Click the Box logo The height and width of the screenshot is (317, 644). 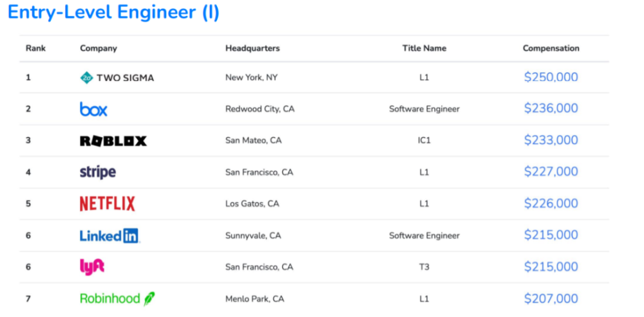[x=93, y=109]
